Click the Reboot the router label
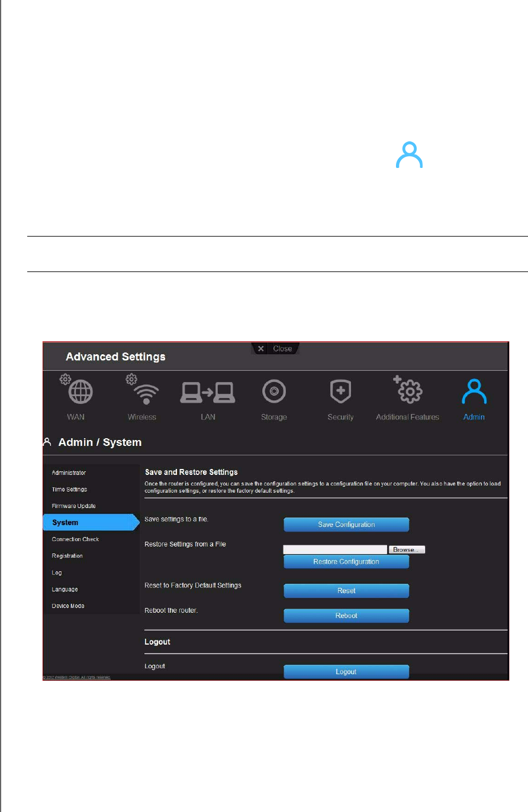The width and height of the screenshot is (528, 812). click(171, 610)
